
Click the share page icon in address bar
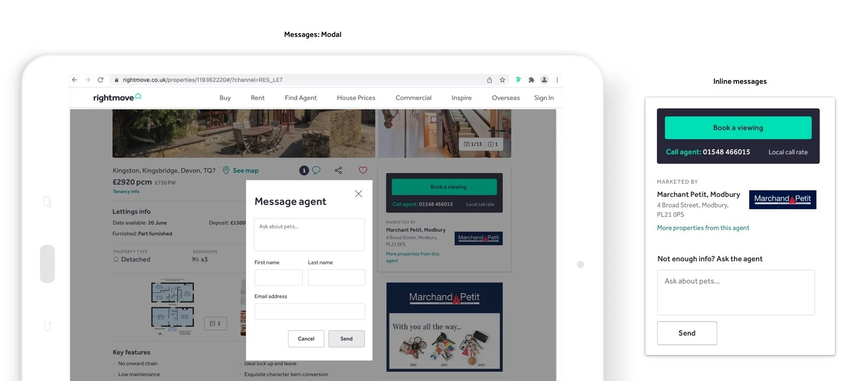point(489,80)
